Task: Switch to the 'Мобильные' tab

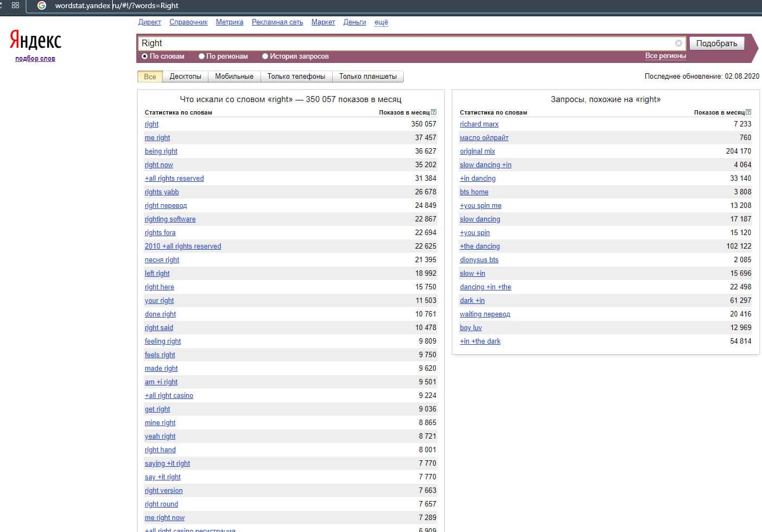Action: (234, 77)
